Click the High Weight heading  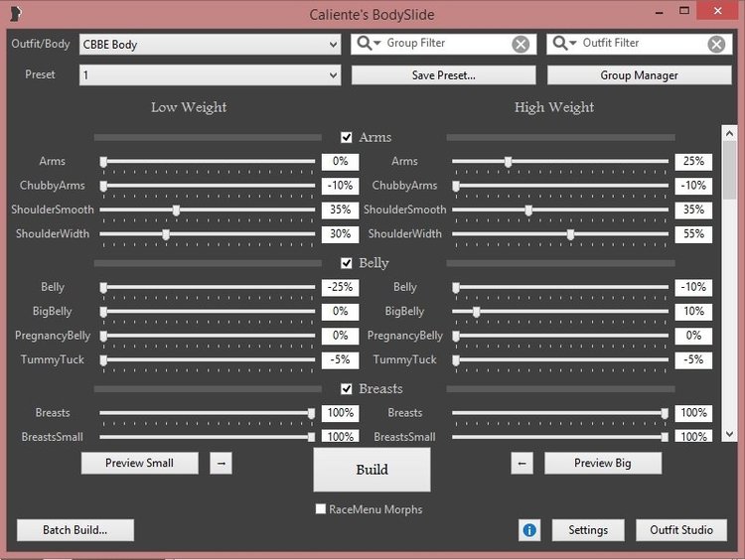(x=554, y=107)
